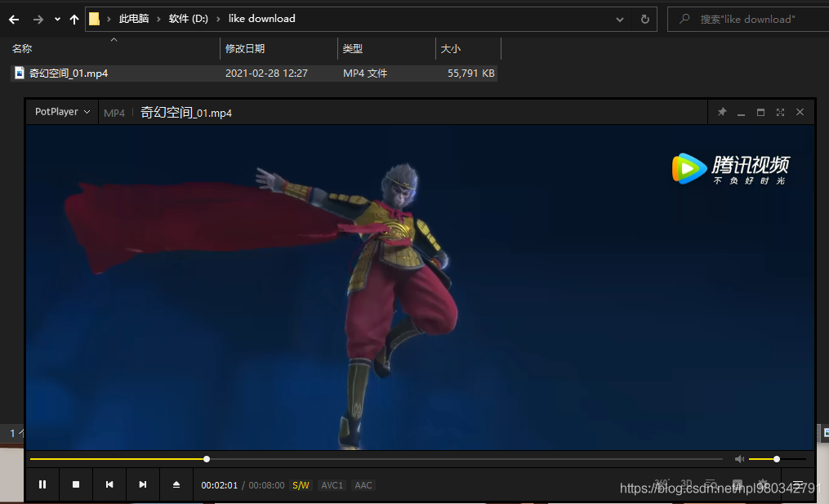Sort by 名称 column header
This screenshot has width=829, height=504.
pyautogui.click(x=22, y=49)
